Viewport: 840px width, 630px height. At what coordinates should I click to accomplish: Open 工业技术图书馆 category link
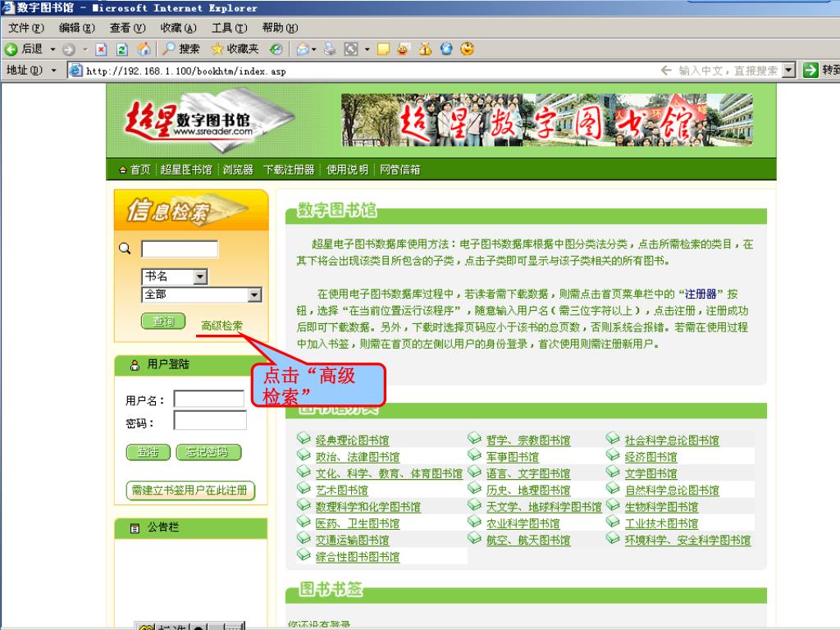[x=661, y=523]
